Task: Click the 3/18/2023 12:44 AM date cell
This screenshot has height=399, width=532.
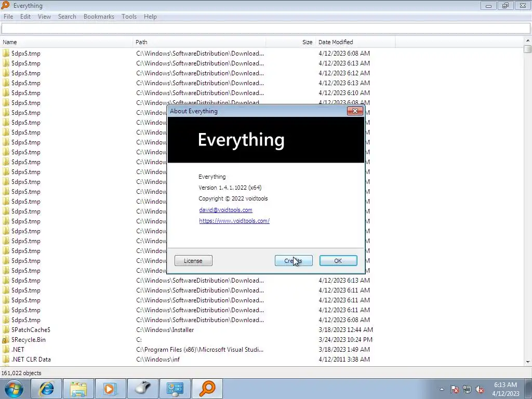Action: (345, 330)
